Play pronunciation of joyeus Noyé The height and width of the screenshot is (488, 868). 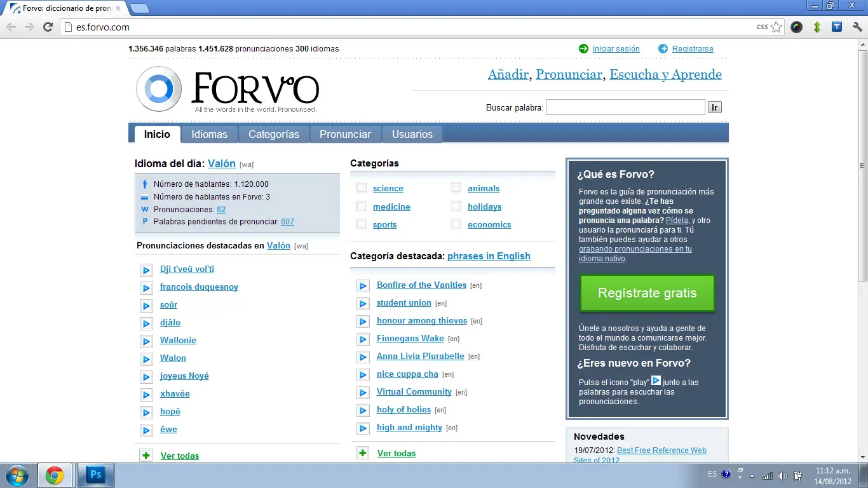(146, 377)
